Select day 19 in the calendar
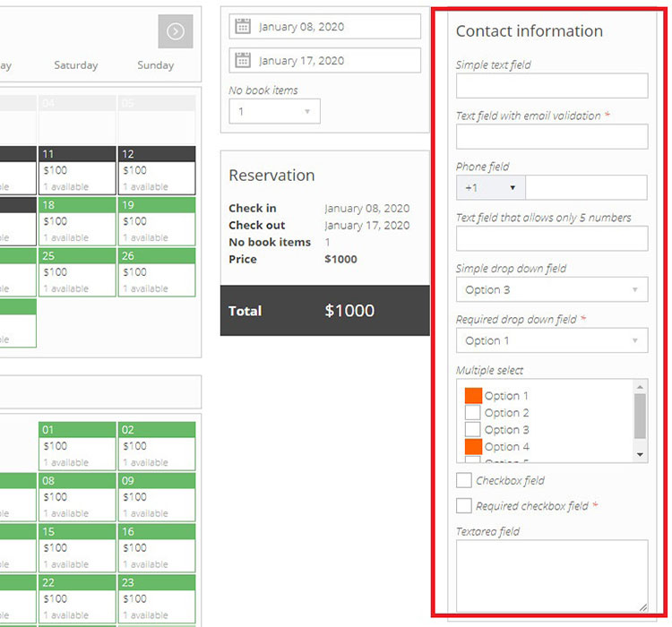This screenshot has width=672, height=627. (x=157, y=221)
